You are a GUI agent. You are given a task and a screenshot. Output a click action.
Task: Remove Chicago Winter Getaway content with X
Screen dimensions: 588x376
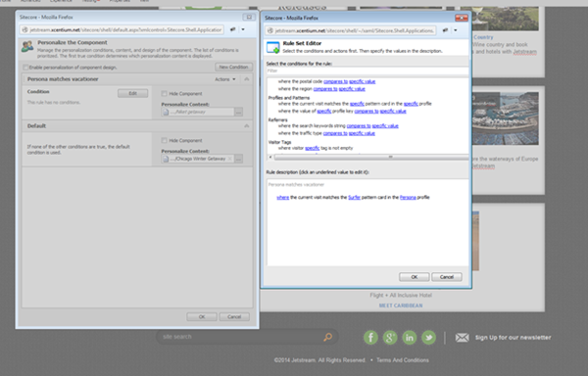pos(230,159)
